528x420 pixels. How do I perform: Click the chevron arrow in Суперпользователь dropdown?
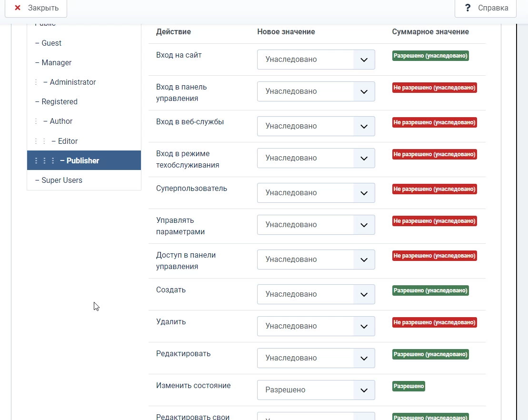click(x=364, y=193)
